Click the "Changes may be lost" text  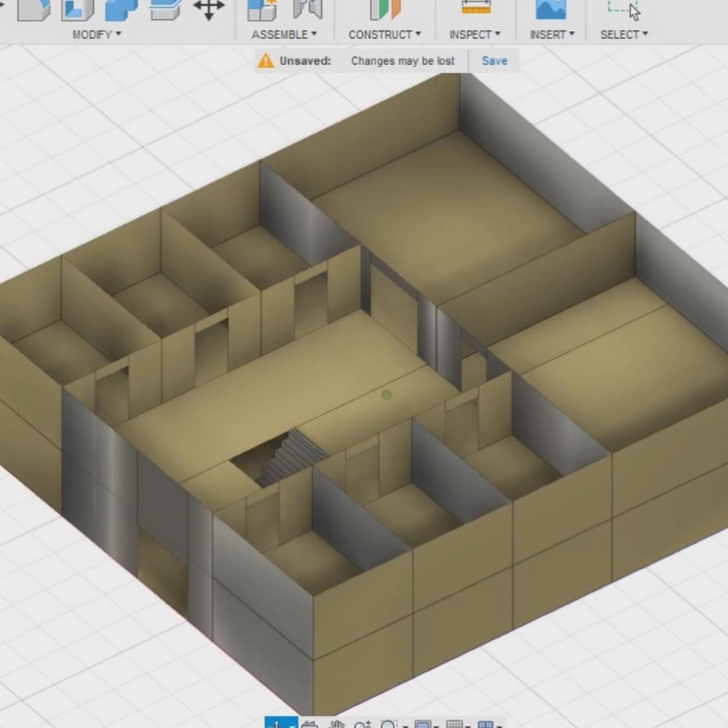point(403,61)
